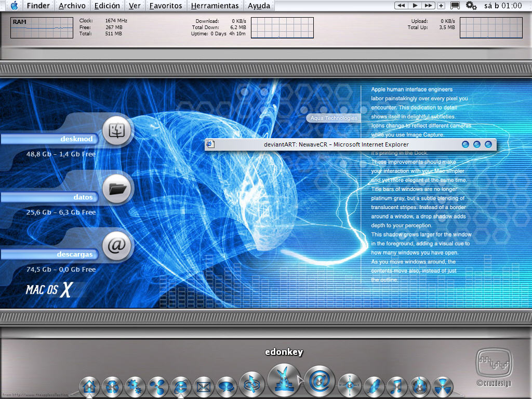Open the Archivo menu
This screenshot has width=532, height=399.
(x=72, y=6)
